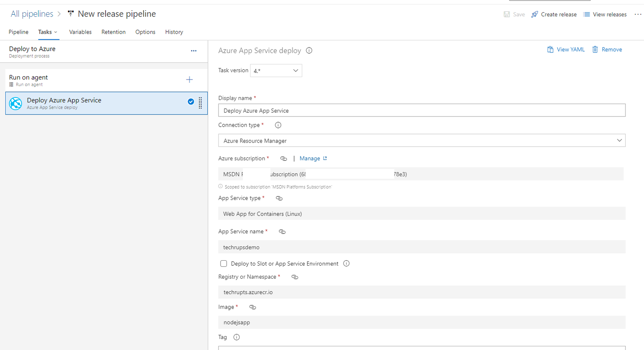644x350 pixels.
Task: Click View YAML link
Action: (566, 50)
